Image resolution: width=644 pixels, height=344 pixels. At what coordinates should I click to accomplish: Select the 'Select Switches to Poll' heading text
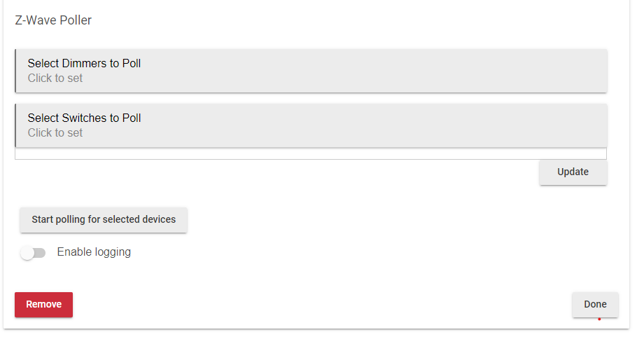(x=84, y=118)
